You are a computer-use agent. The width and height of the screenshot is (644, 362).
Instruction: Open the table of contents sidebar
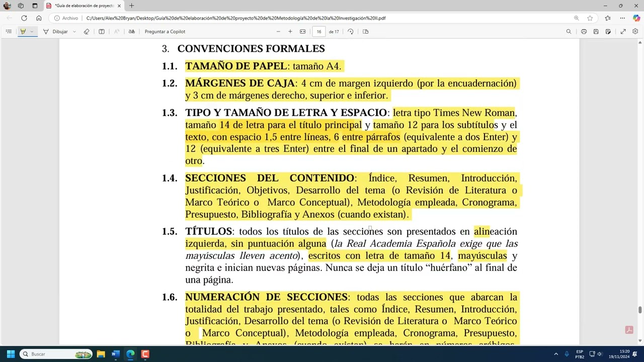(x=9, y=31)
